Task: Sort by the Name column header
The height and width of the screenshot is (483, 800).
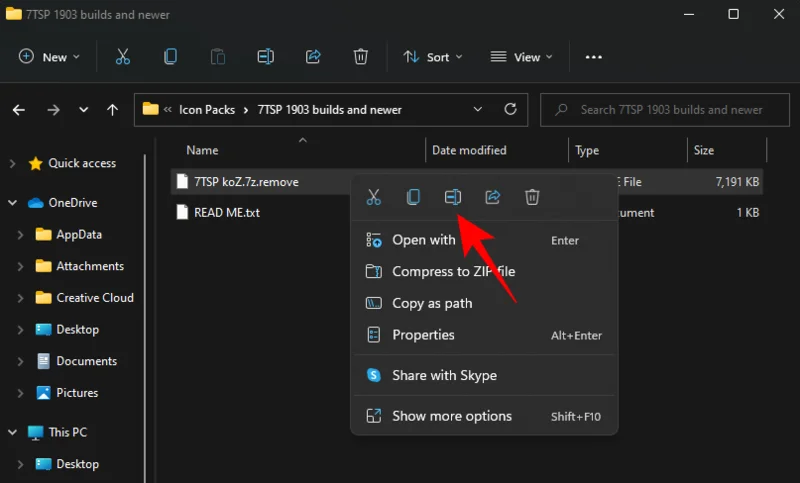Action: [202, 150]
